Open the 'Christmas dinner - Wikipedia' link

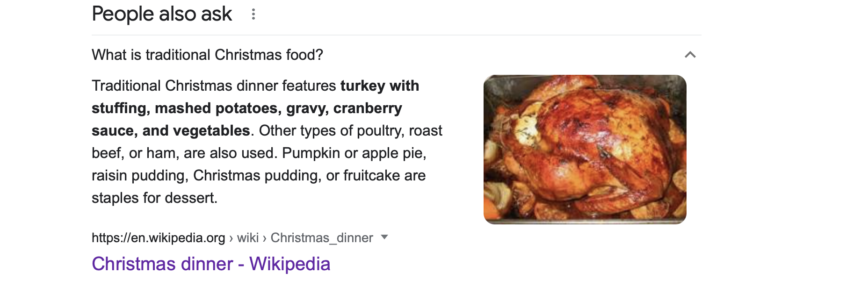211,264
